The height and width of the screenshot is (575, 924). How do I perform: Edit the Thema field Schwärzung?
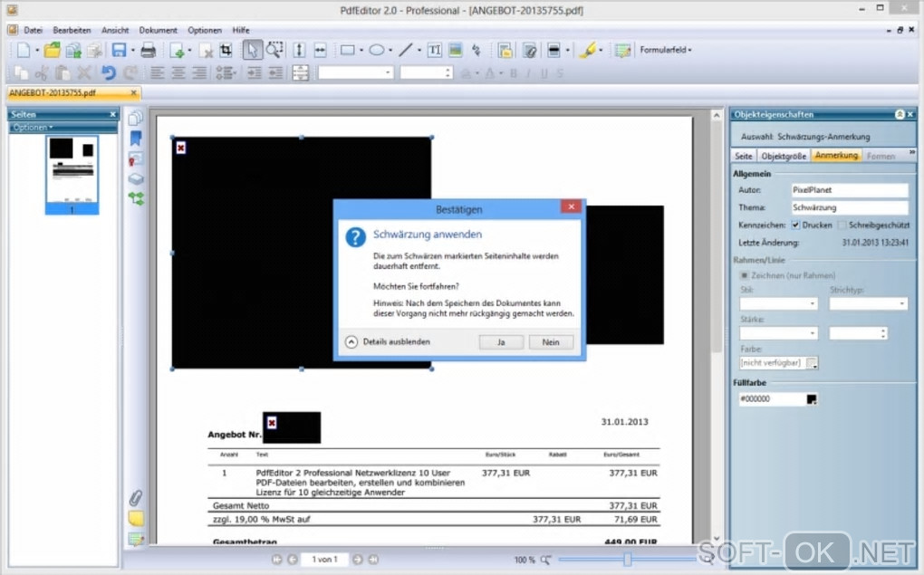850,207
